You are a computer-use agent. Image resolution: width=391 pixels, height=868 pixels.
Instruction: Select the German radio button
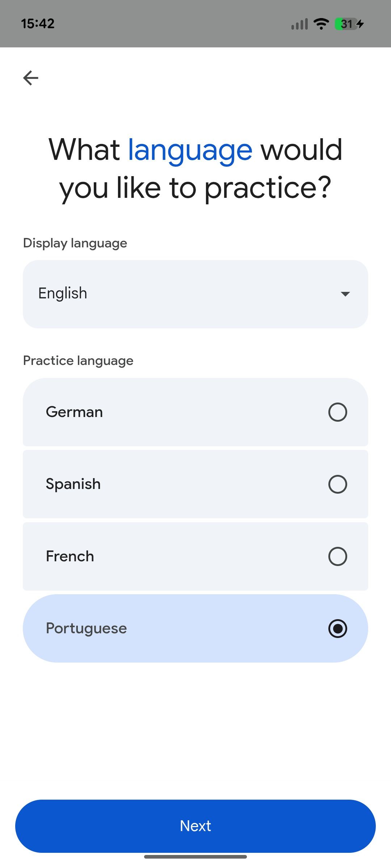click(337, 412)
